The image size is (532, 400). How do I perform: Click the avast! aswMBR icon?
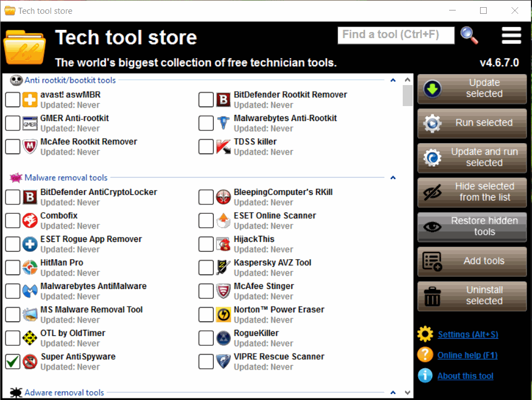(x=30, y=100)
